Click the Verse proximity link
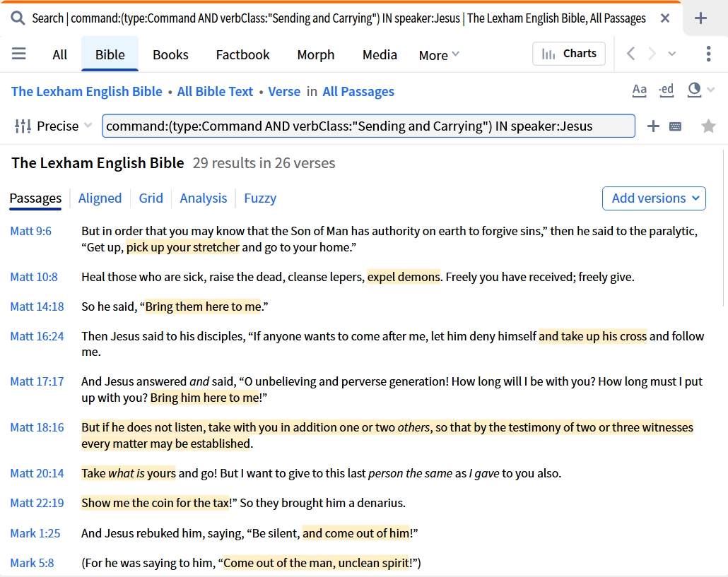728x577 pixels. click(284, 91)
